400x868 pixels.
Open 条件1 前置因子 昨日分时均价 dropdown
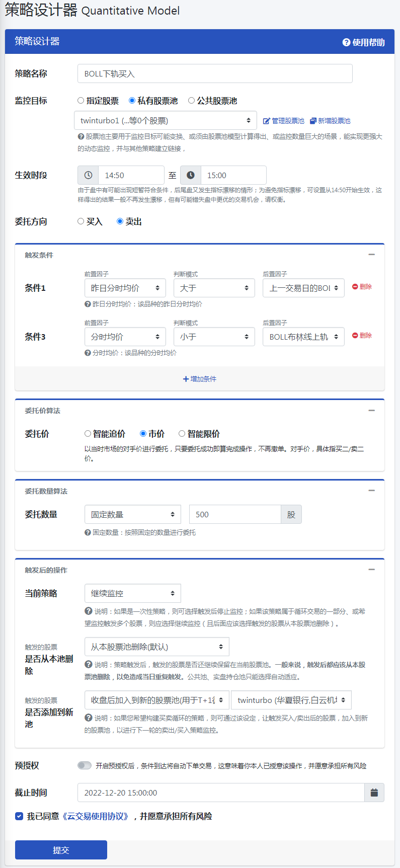point(125,288)
